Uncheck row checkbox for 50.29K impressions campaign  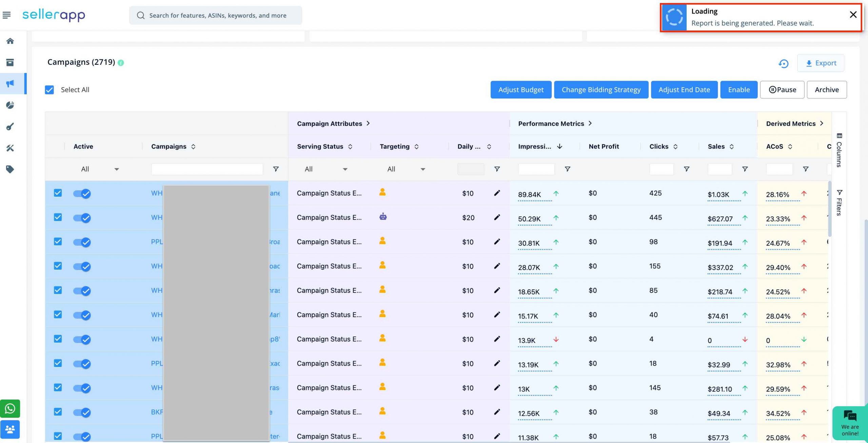pyautogui.click(x=58, y=217)
